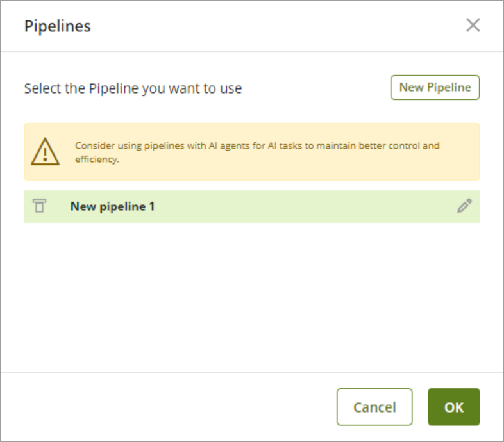Click the AI agents warning message text
The height and width of the screenshot is (442, 504).
[256, 146]
